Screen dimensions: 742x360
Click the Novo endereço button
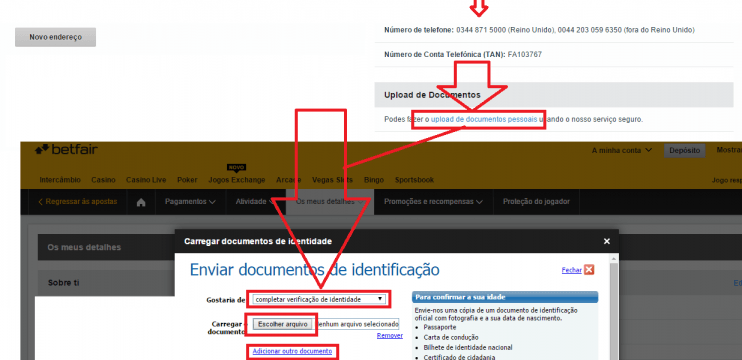point(55,37)
